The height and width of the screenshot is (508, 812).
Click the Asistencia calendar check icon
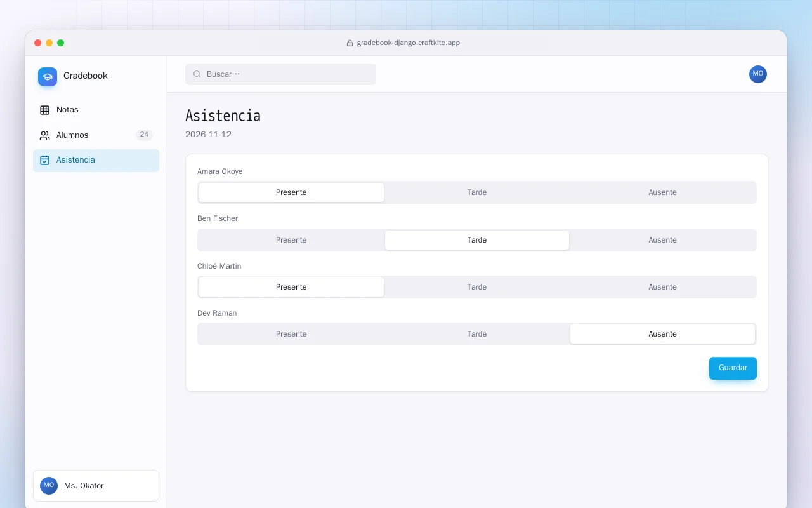[x=44, y=160]
